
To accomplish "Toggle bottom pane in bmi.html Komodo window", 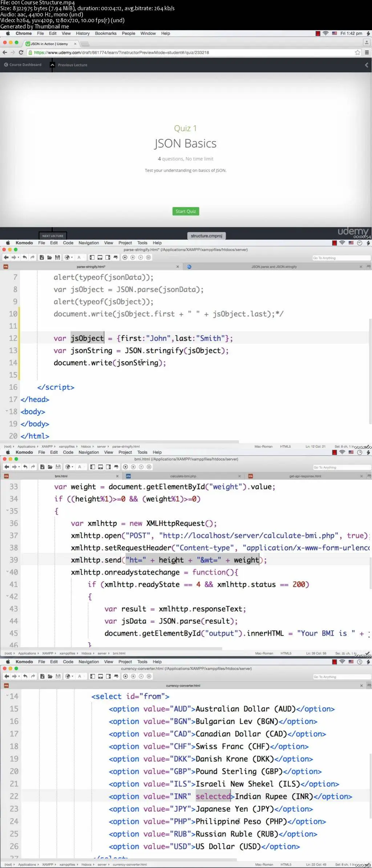I will (x=101, y=467).
